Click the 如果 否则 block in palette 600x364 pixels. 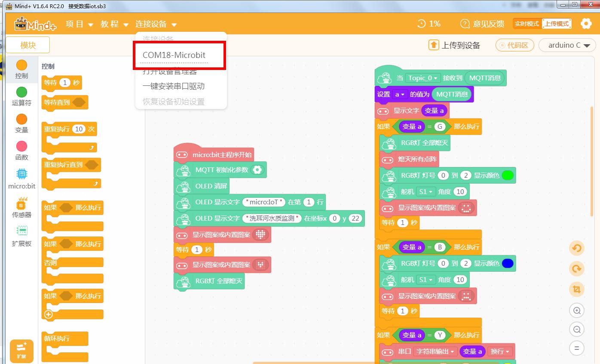pos(73,260)
